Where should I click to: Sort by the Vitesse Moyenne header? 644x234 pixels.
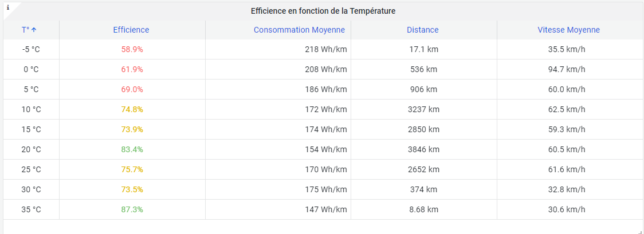pyautogui.click(x=569, y=30)
